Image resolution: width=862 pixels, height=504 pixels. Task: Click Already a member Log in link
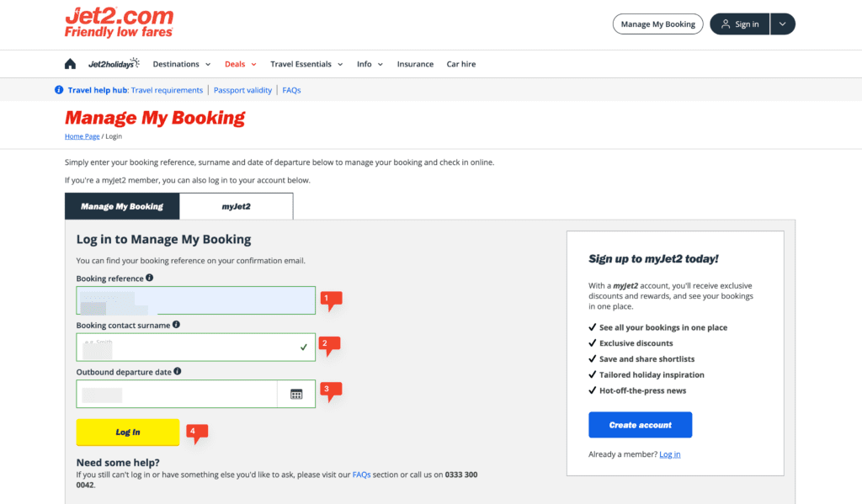click(x=669, y=454)
